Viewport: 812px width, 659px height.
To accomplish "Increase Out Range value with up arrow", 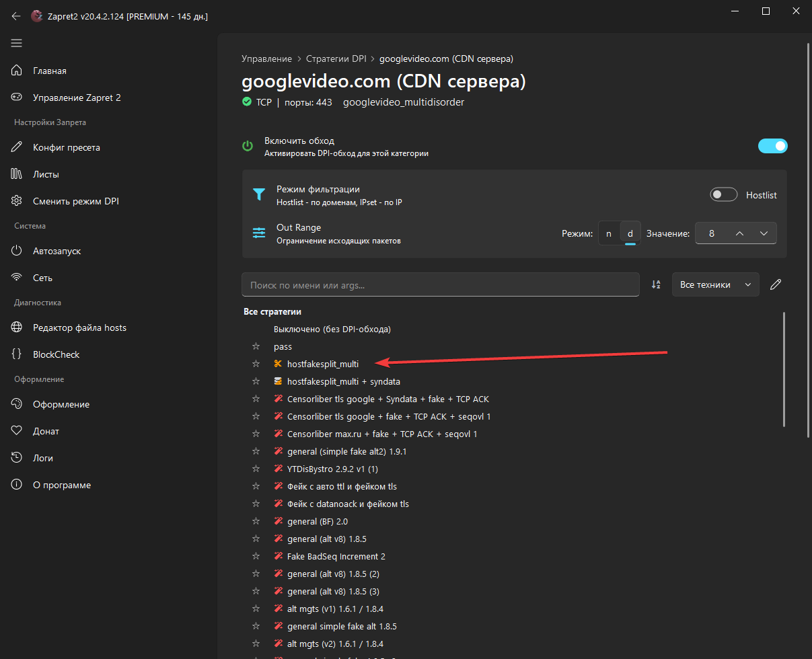I will point(739,233).
